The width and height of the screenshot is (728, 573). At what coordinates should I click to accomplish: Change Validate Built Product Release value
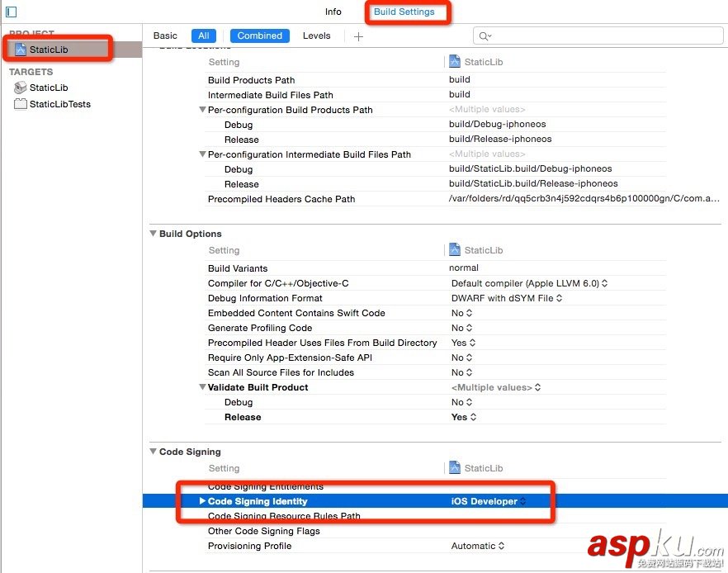point(463,417)
